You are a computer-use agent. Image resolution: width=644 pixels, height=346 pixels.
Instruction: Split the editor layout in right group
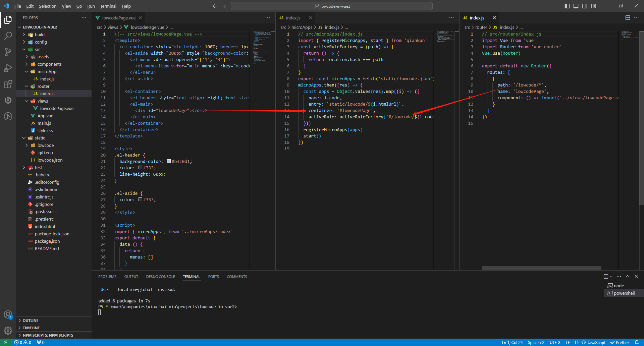pyautogui.click(x=628, y=18)
